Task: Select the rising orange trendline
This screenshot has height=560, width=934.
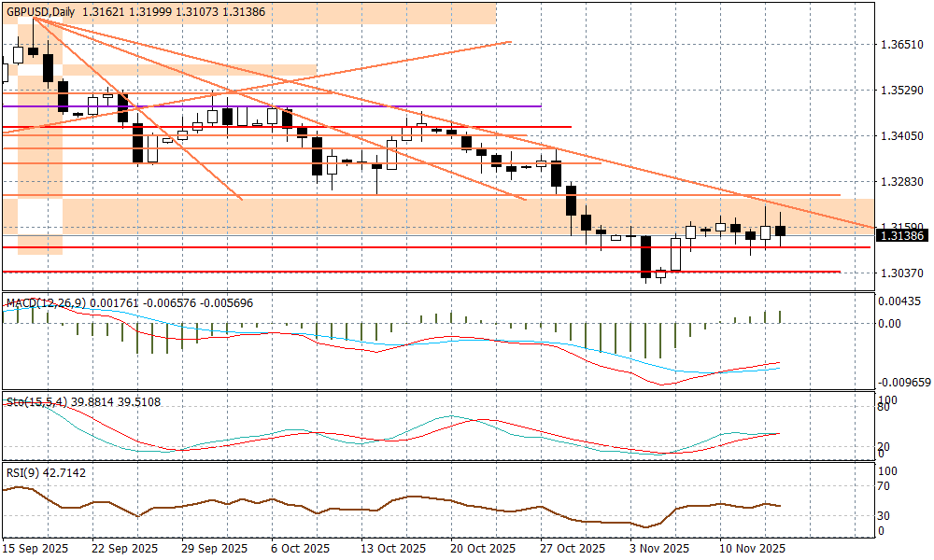Action: (x=280, y=84)
